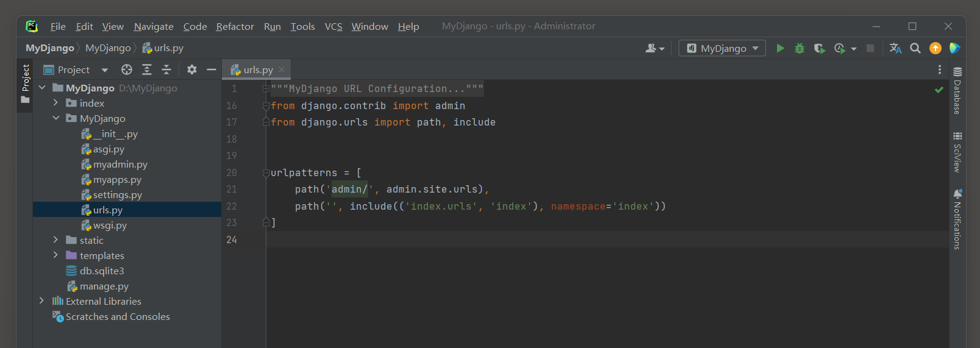Open the Navigate menu
Screen dimensions: 980x348
click(x=154, y=26)
